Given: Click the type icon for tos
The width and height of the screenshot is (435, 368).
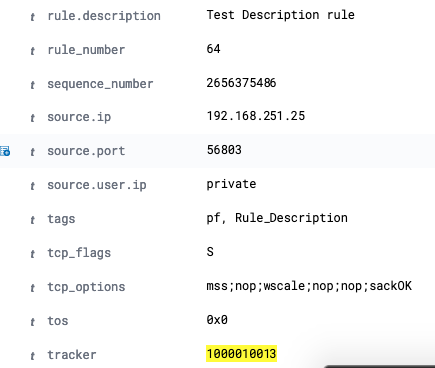Looking at the screenshot, I should point(32,322).
